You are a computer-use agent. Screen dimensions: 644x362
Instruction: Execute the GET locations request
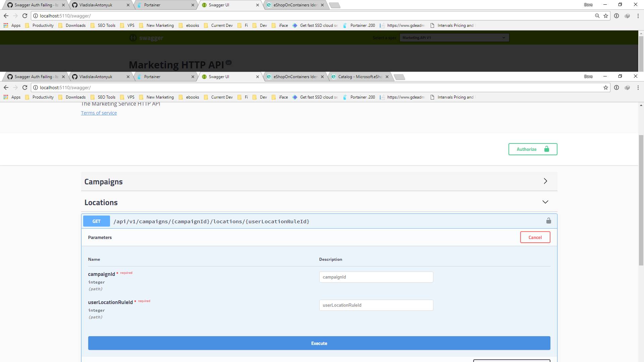(319, 343)
